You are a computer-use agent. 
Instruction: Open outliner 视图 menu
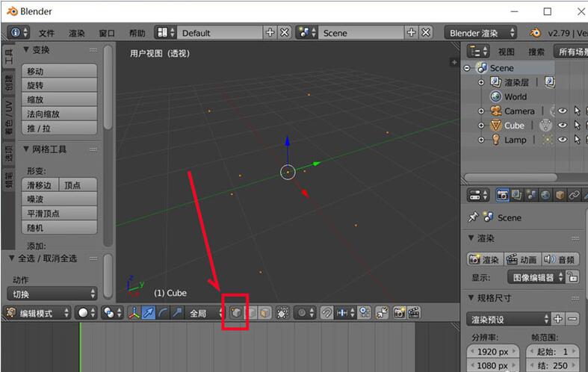pyautogui.click(x=507, y=52)
